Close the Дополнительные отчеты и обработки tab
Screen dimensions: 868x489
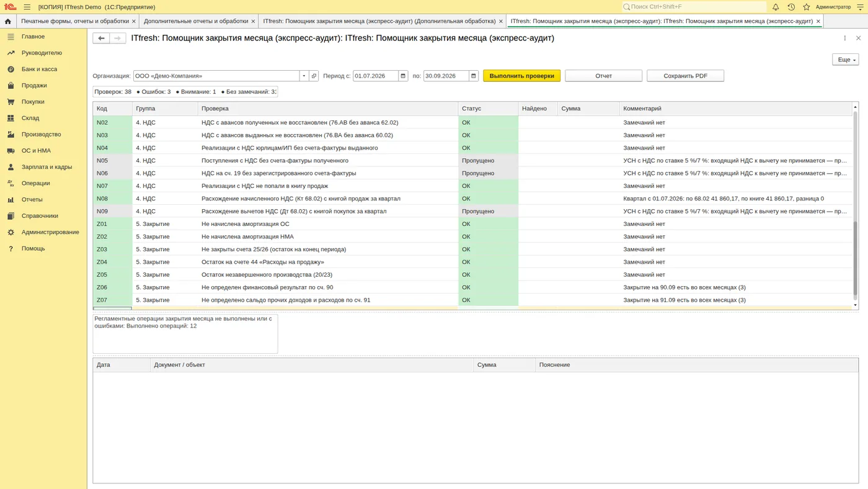[x=253, y=21]
